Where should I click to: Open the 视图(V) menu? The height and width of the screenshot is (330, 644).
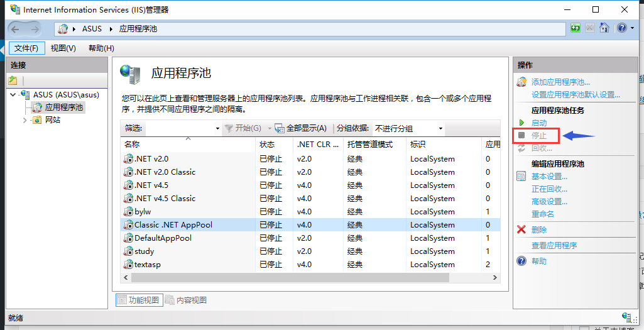(x=63, y=48)
